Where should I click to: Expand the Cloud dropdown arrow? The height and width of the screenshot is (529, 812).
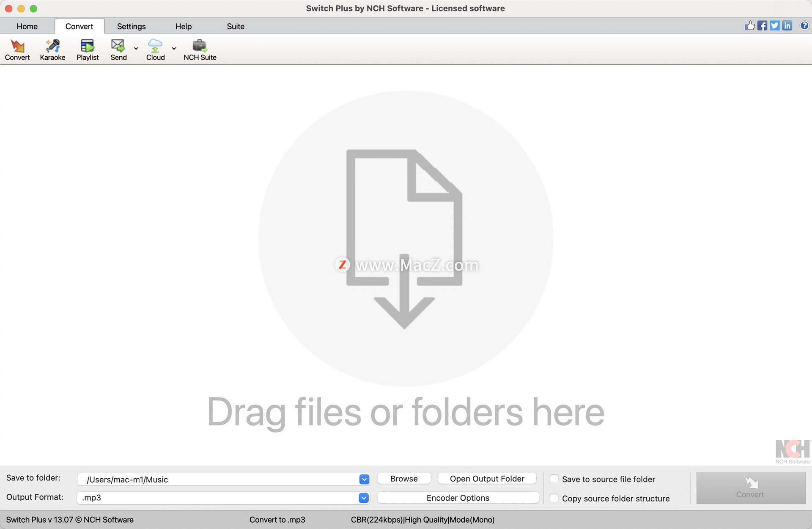[x=174, y=48]
